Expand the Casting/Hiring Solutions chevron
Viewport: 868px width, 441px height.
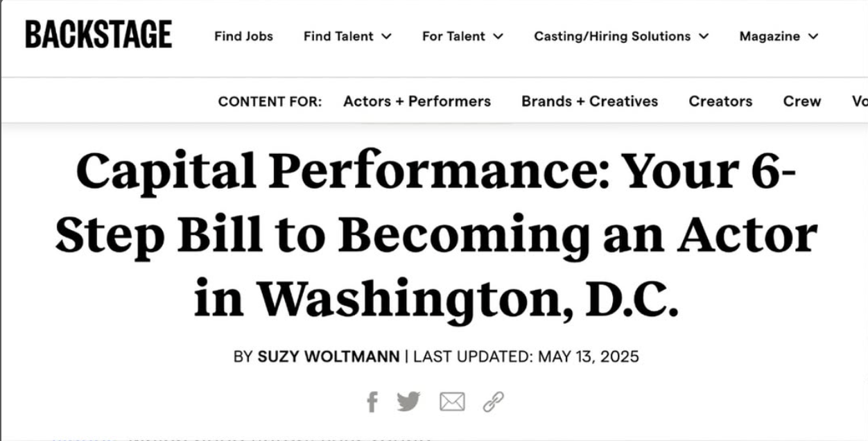tap(704, 36)
